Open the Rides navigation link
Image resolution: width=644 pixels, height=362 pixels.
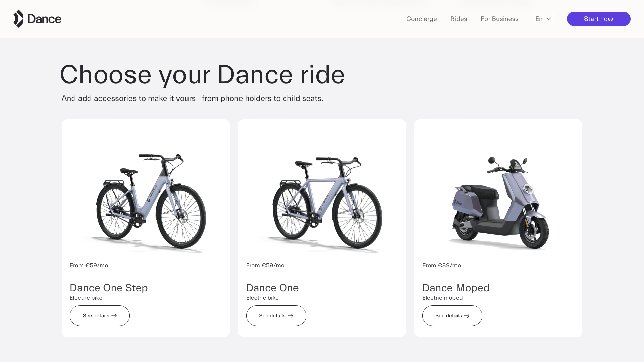(x=459, y=19)
